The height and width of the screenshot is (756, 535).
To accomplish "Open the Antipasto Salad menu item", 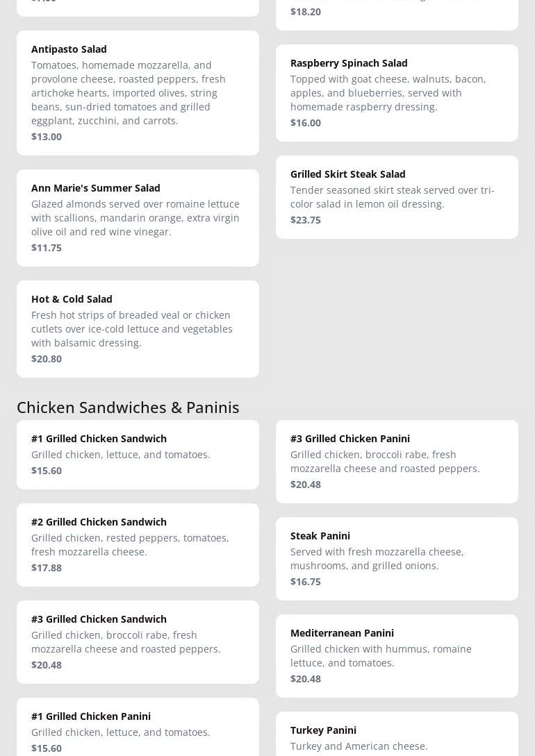I will [x=138, y=92].
